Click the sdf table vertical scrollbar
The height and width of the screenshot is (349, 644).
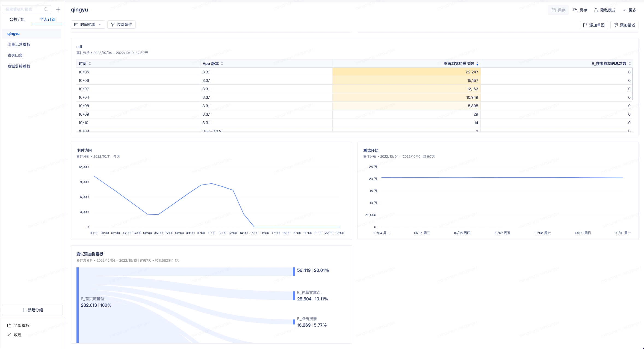coord(632,84)
